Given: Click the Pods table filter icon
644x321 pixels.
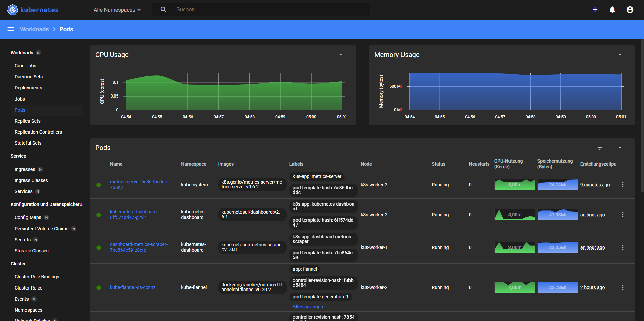Looking at the screenshot, I should pyautogui.click(x=600, y=148).
